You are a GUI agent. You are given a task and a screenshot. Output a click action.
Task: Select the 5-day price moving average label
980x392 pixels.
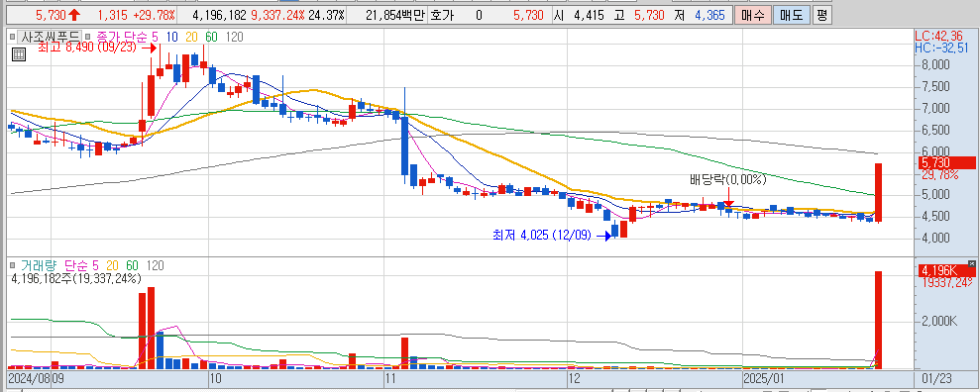(155, 37)
